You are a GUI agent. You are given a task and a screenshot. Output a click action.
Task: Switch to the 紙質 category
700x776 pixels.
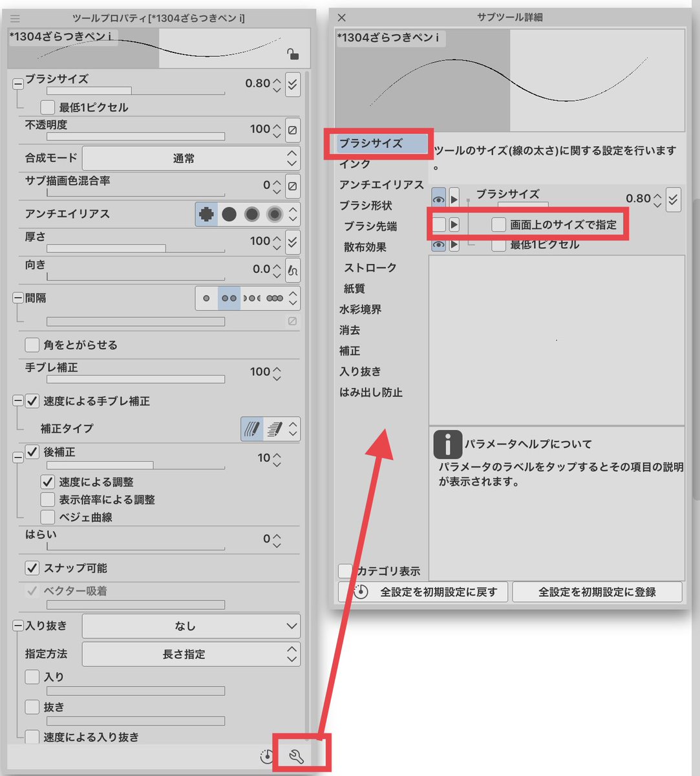pyautogui.click(x=354, y=288)
